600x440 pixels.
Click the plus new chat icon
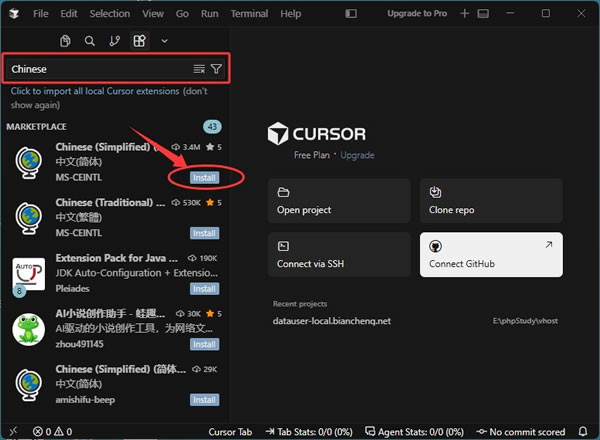click(465, 14)
